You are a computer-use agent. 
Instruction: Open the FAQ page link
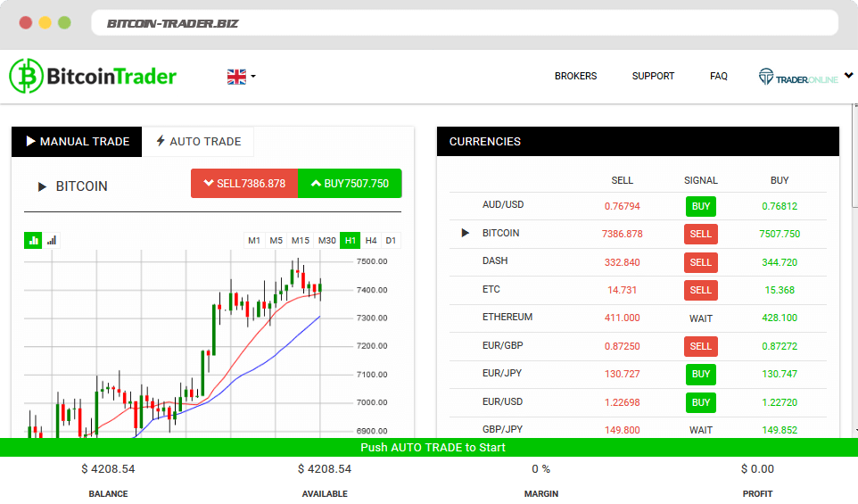pyautogui.click(x=718, y=77)
